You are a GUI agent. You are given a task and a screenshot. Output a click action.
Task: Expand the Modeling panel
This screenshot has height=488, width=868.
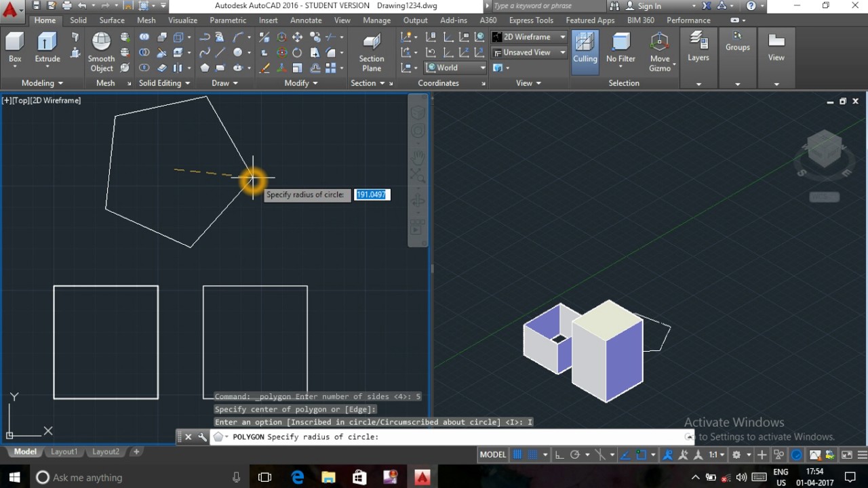coord(41,83)
